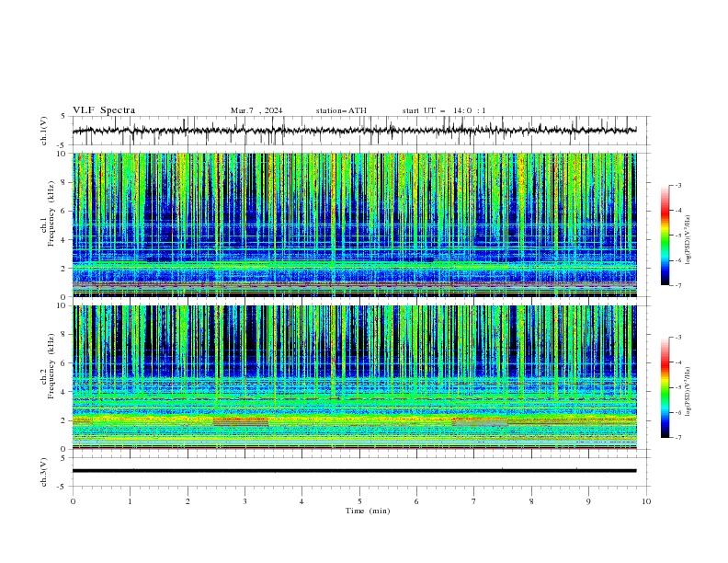The image size is (728, 563).
Task: Click the "-3" value on ch.1 colorbar
Action: [x=678, y=185]
